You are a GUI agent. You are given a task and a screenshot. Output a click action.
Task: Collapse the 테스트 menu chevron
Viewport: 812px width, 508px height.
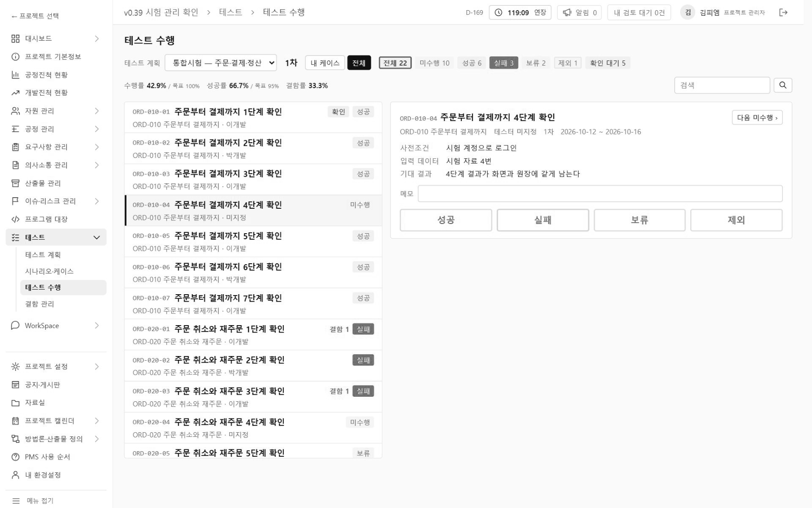tap(97, 237)
